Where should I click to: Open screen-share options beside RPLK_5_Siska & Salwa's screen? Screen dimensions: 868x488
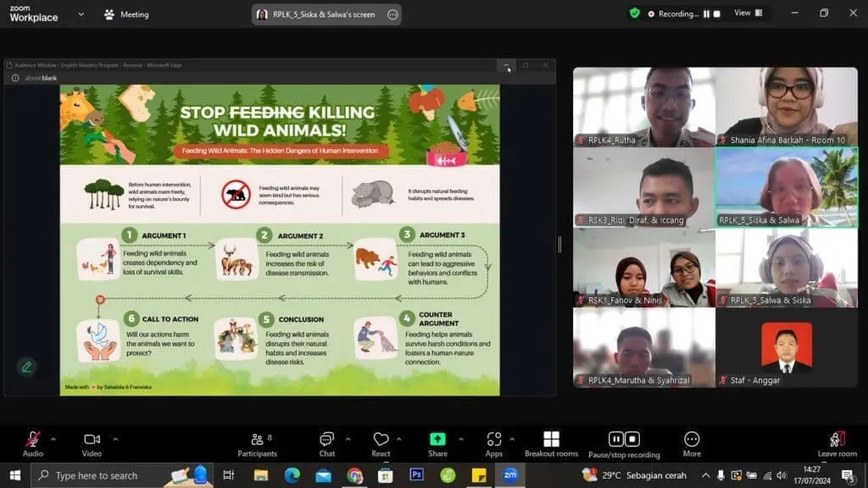tap(392, 14)
